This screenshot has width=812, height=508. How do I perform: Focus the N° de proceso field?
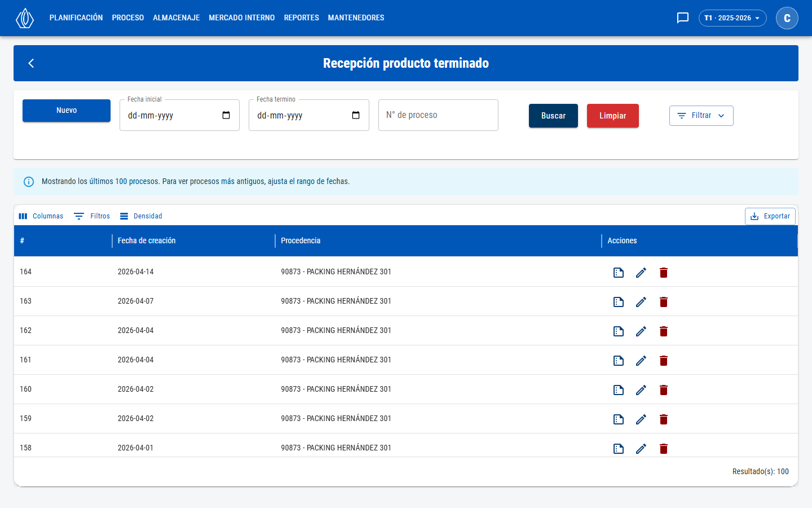point(438,115)
